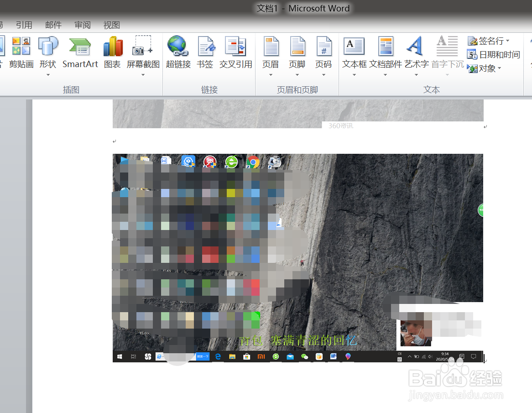Add a bookmark with 书签
Image resolution: width=532 pixels, height=413 pixels.
205,53
